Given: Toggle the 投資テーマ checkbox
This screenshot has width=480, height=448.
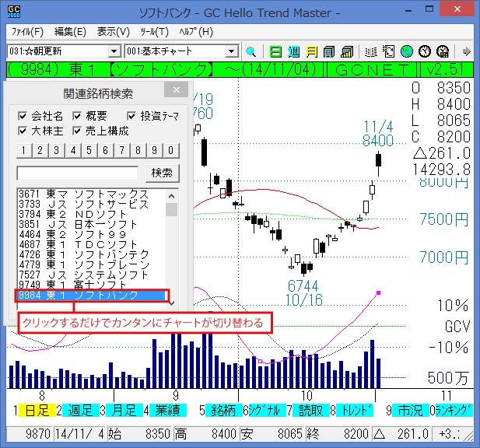Looking at the screenshot, I should point(131,116).
